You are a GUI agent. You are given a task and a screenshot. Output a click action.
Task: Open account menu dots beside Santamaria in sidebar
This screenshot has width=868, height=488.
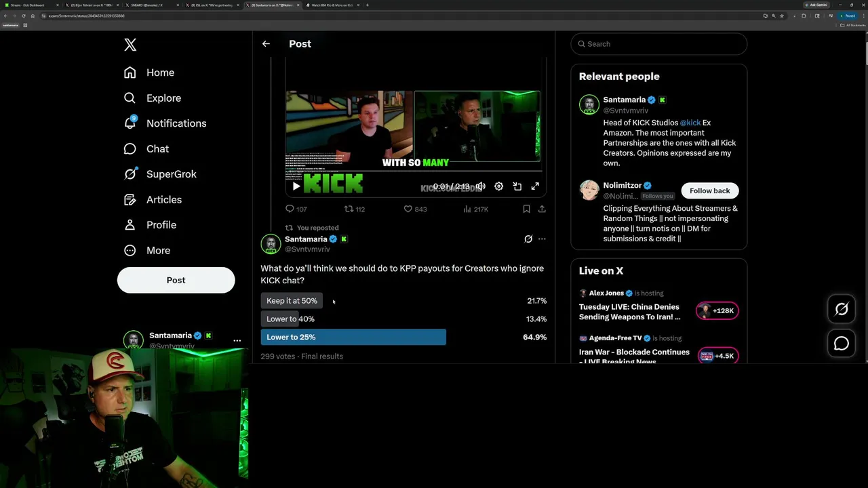237,340
